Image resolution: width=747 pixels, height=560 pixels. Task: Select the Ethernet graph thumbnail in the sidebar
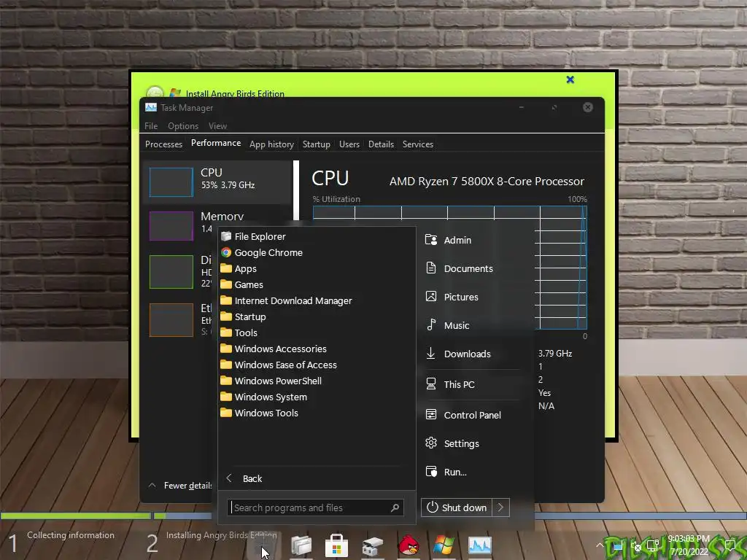171,320
